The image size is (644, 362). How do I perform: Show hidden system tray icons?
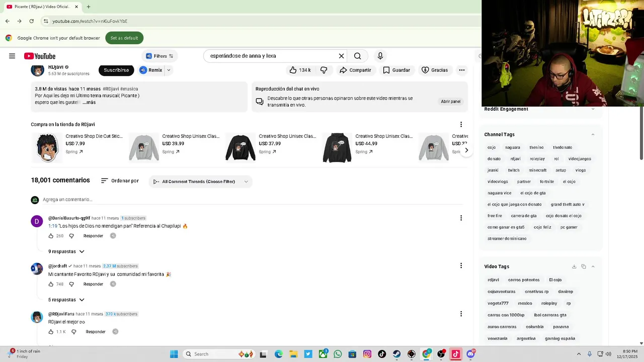click(x=579, y=354)
